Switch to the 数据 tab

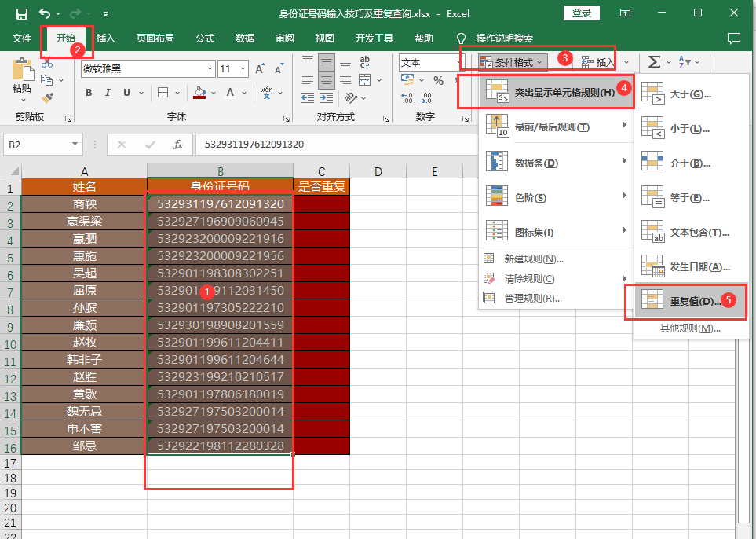tap(245, 38)
